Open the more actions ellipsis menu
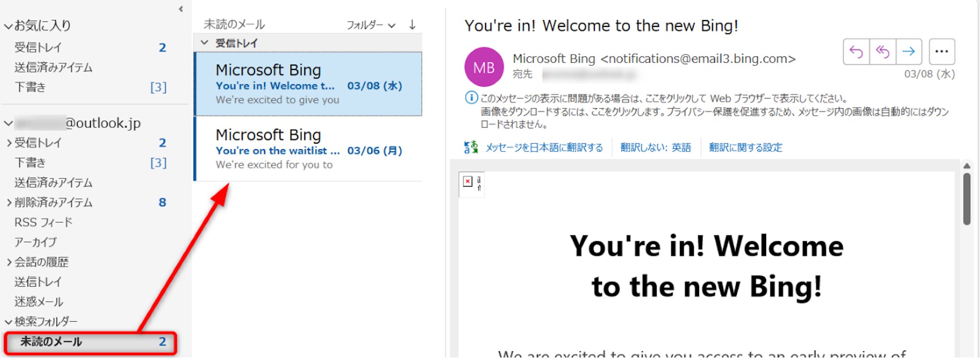 (941, 52)
